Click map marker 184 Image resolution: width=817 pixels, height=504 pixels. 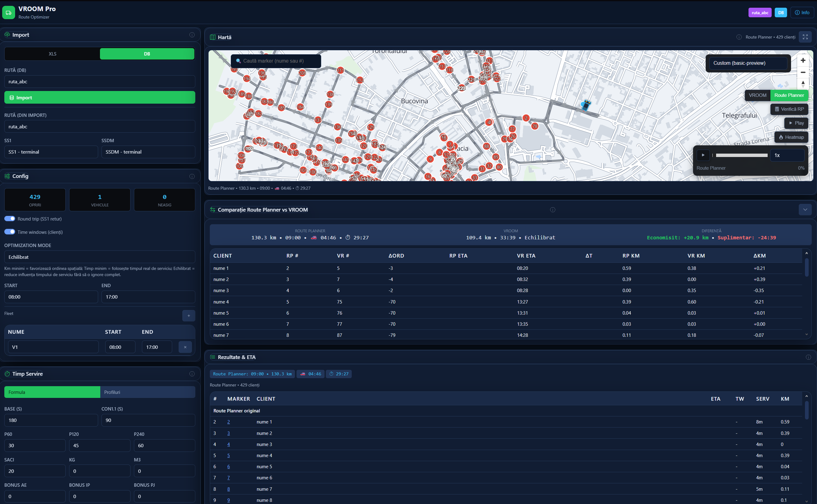pyautogui.click(x=300, y=107)
